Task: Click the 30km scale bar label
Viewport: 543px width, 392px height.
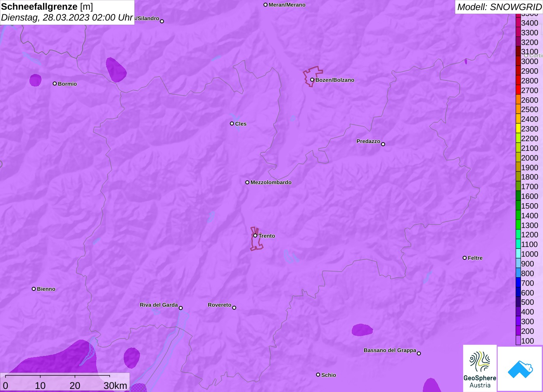Action: 115,385
